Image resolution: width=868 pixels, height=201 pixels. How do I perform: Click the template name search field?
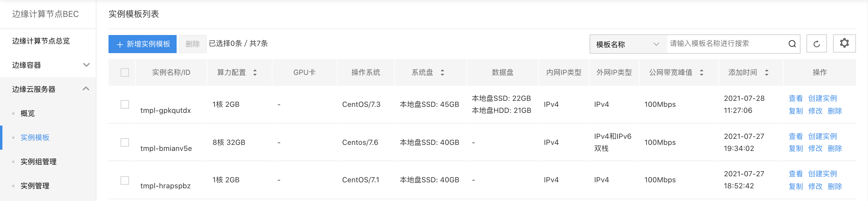(726, 44)
